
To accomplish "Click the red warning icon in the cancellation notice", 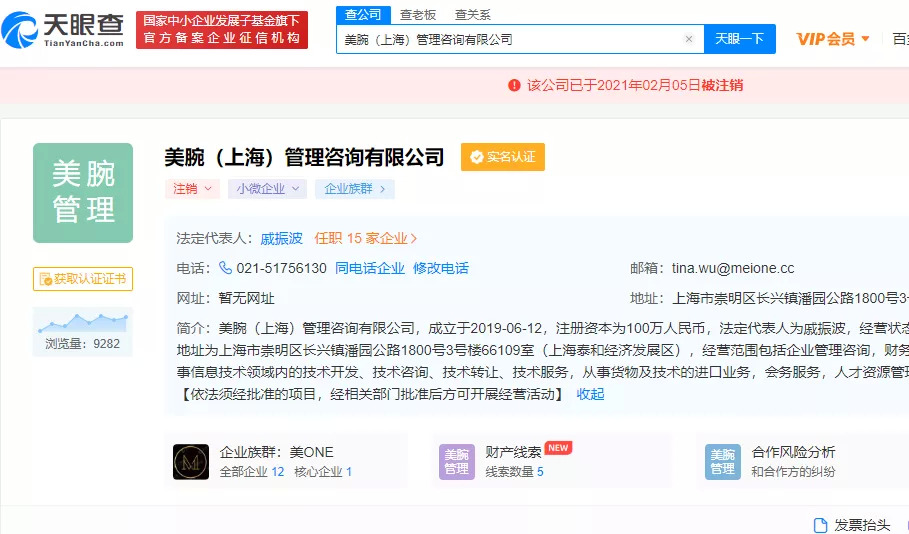I will 514,85.
